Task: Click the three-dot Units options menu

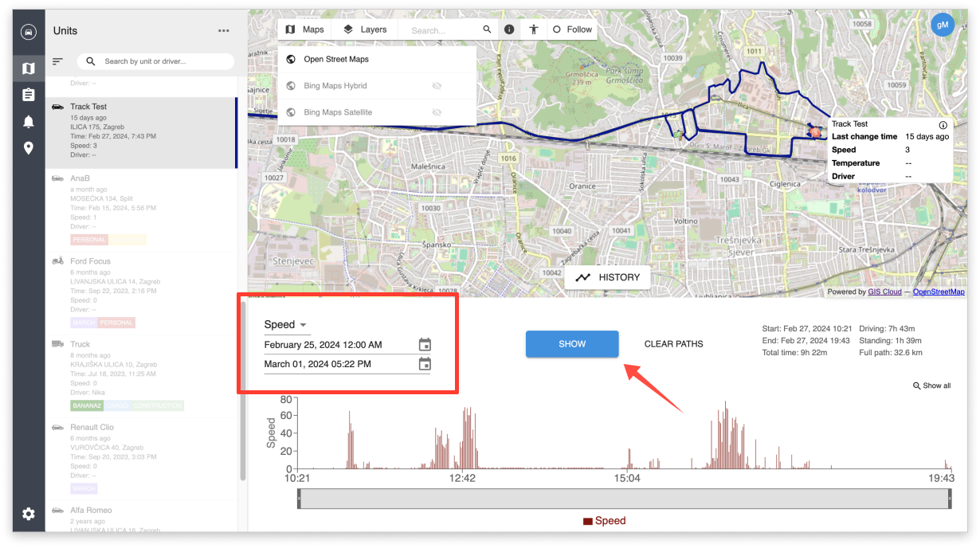Action: tap(223, 31)
